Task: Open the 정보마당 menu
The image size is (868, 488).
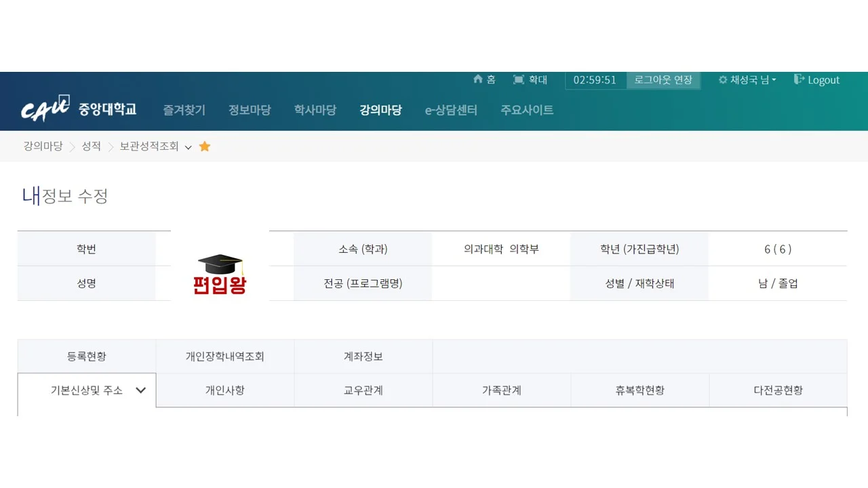Action: point(250,110)
